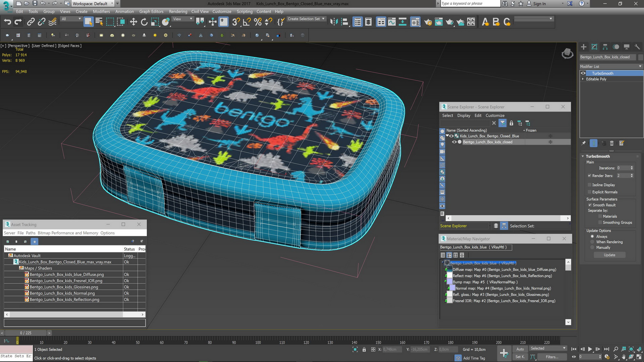Click the Filters... button
Viewport: 644px width, 362px height.
pyautogui.click(x=552, y=357)
